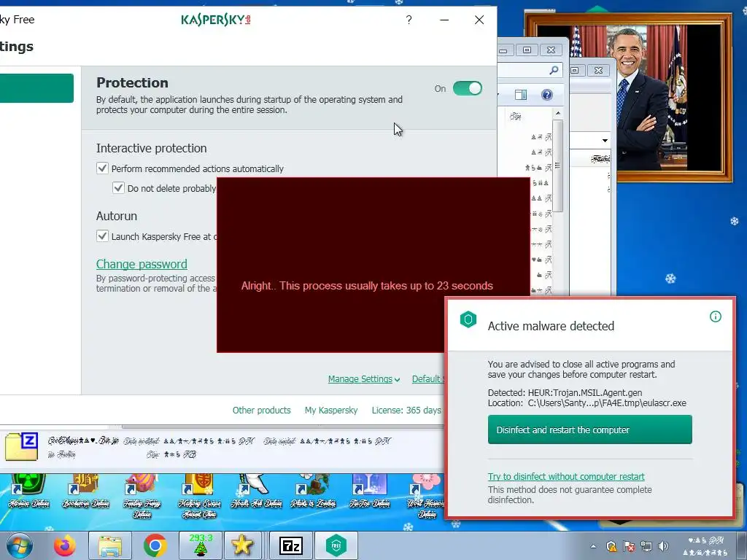The height and width of the screenshot is (560, 747).
Task: Uncheck Launch Kaspersky Free at startup
Action: click(102, 236)
